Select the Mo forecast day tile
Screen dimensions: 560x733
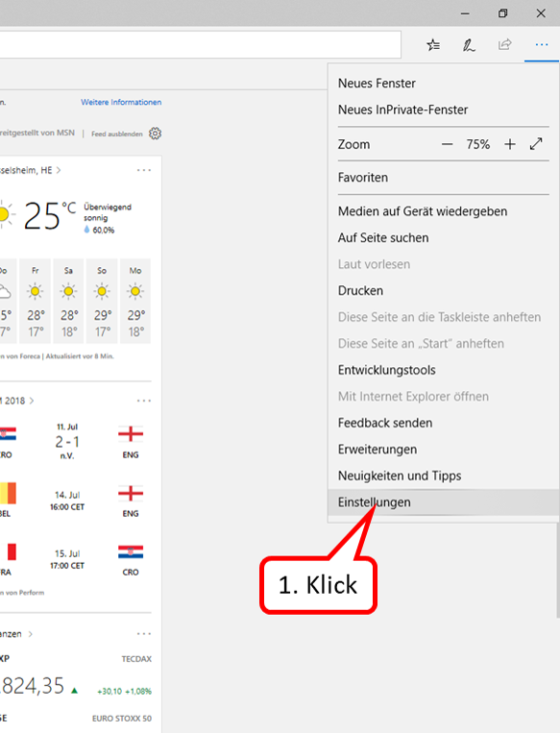coord(135,301)
